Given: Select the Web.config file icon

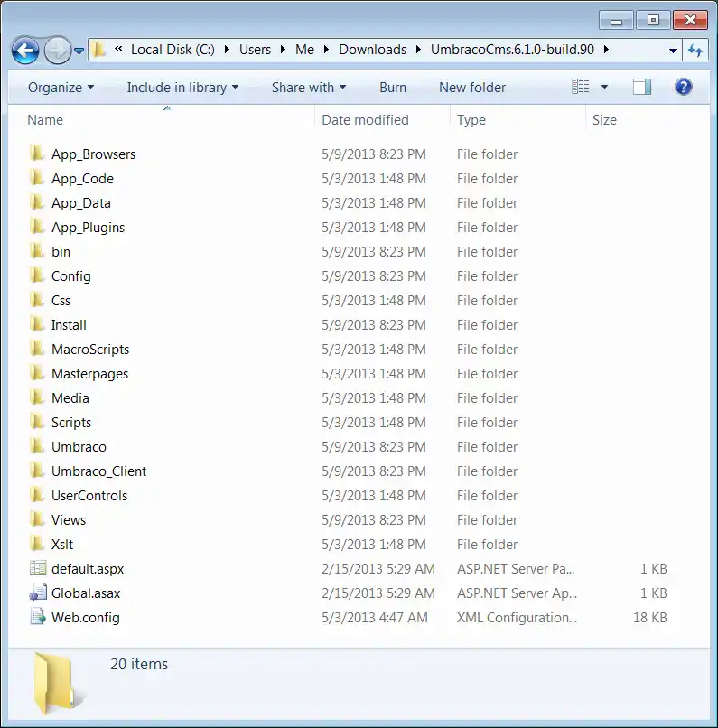Looking at the screenshot, I should [38, 617].
